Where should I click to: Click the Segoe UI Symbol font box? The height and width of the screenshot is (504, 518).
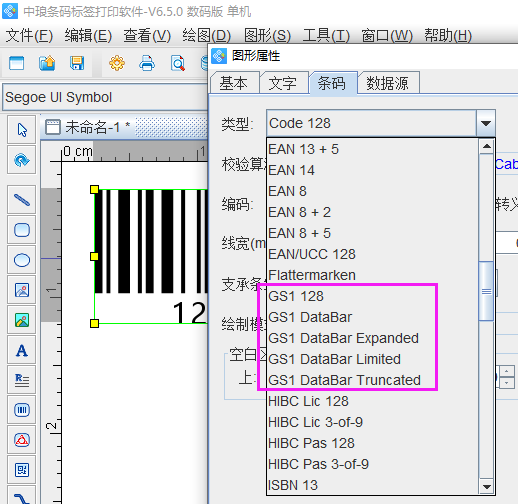coord(105,97)
